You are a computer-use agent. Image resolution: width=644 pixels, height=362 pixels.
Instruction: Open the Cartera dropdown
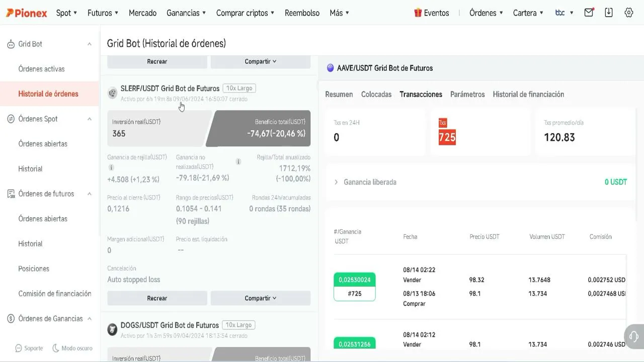(528, 13)
